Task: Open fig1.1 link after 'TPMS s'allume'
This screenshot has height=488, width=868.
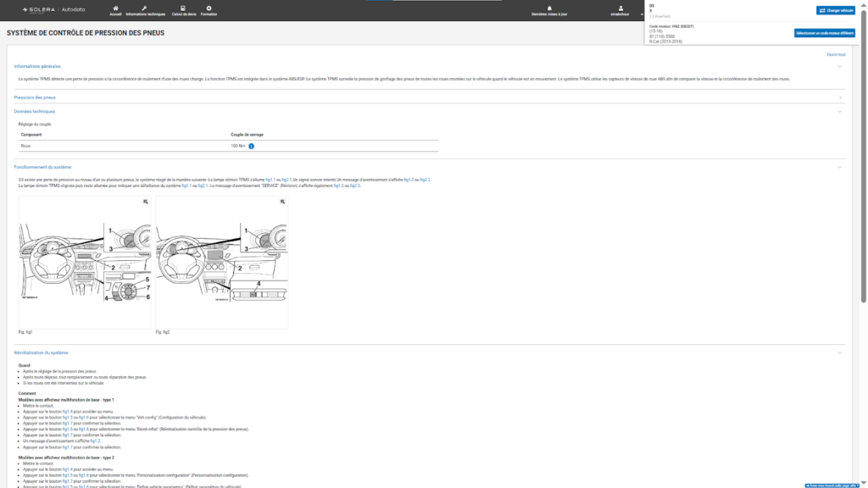Action: point(270,180)
